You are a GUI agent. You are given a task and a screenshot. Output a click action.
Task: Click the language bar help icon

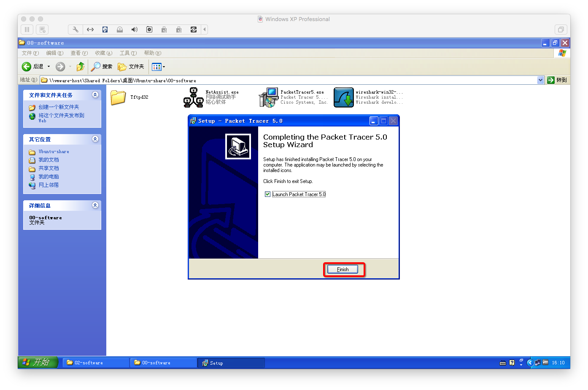(x=512, y=363)
